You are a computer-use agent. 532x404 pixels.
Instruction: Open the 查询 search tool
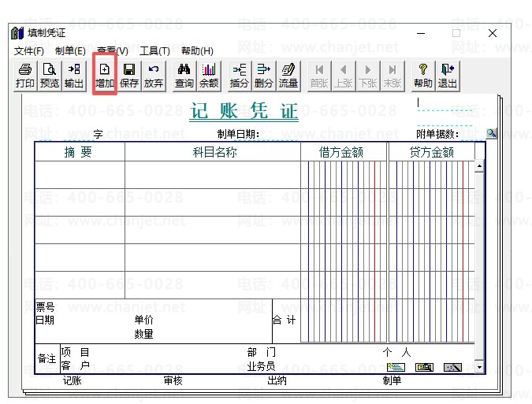(184, 76)
